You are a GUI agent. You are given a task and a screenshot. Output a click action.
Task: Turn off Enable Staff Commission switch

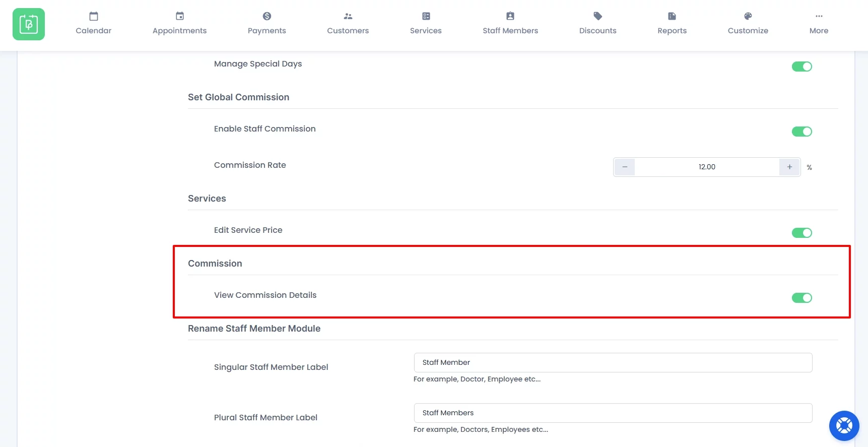pyautogui.click(x=802, y=132)
